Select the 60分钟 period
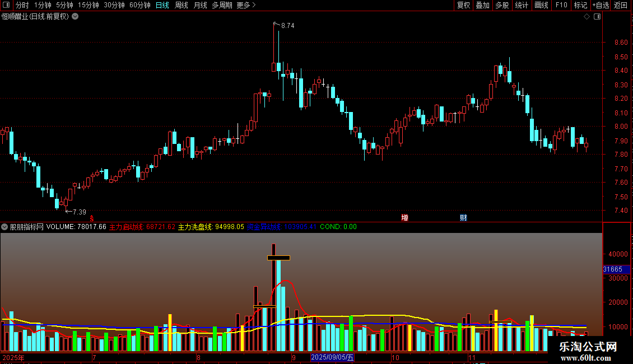 [x=139, y=5]
